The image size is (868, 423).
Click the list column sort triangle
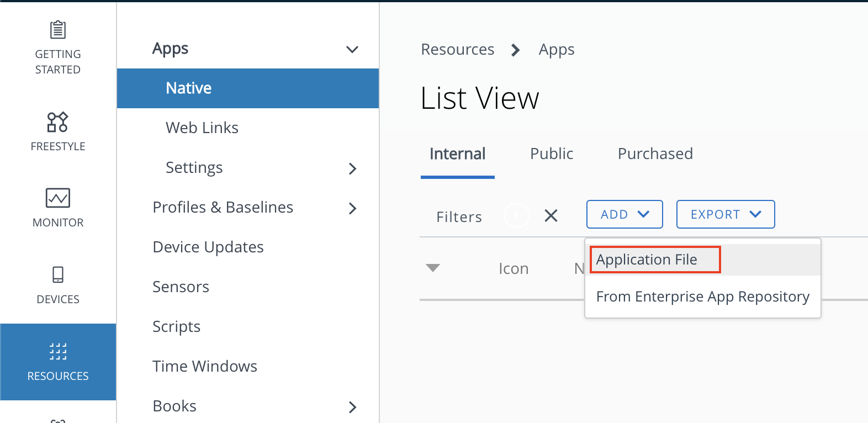[x=433, y=268]
